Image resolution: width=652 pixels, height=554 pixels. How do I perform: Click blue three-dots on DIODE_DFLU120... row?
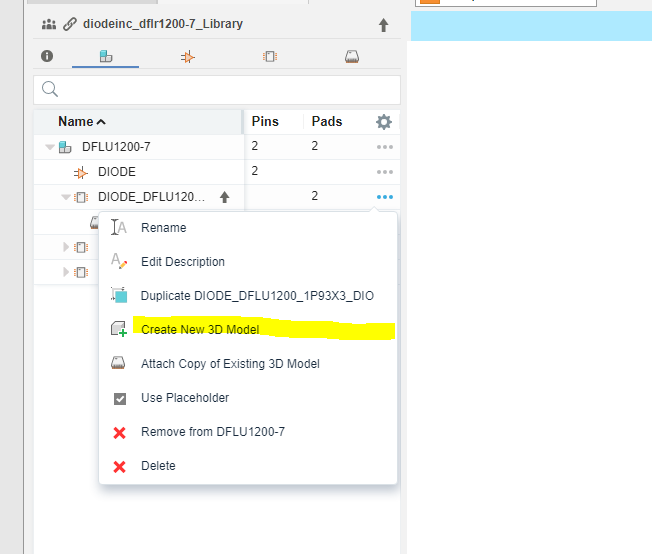pos(385,197)
